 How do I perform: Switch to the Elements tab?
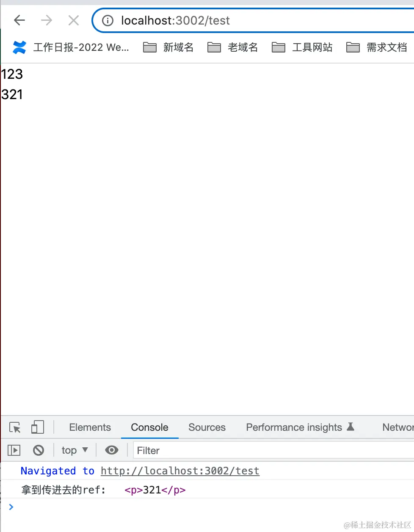click(90, 427)
